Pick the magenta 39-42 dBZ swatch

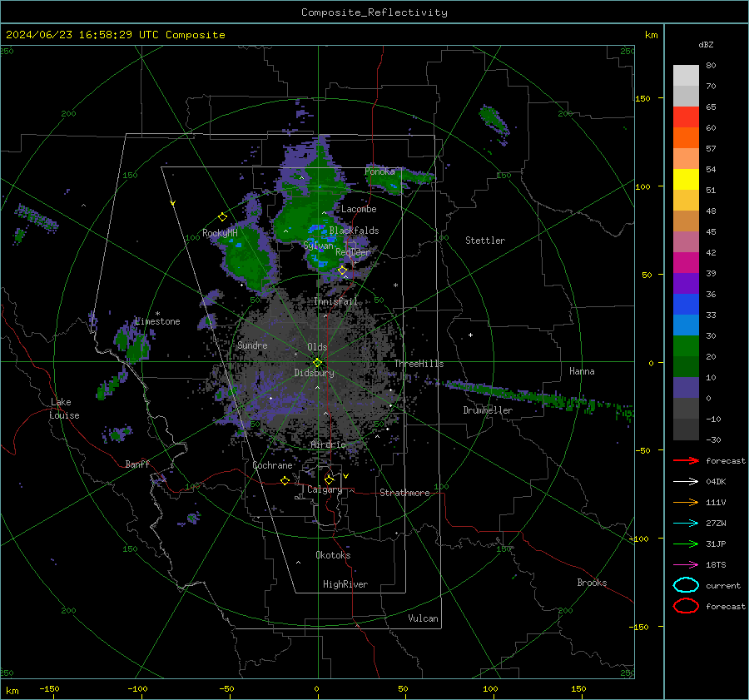tap(686, 263)
